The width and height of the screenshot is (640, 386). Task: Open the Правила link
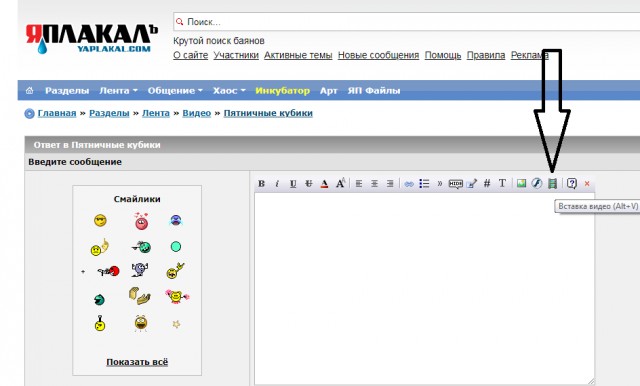[486, 55]
